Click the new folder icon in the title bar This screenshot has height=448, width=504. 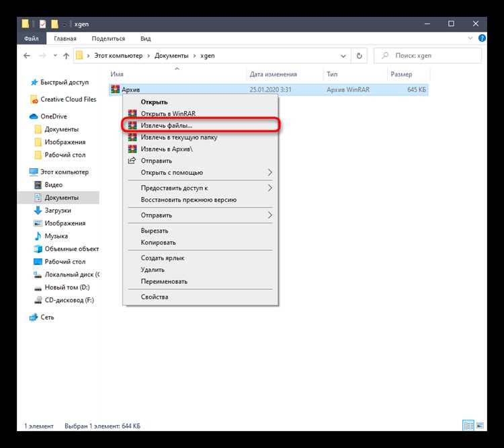pyautogui.click(x=54, y=24)
